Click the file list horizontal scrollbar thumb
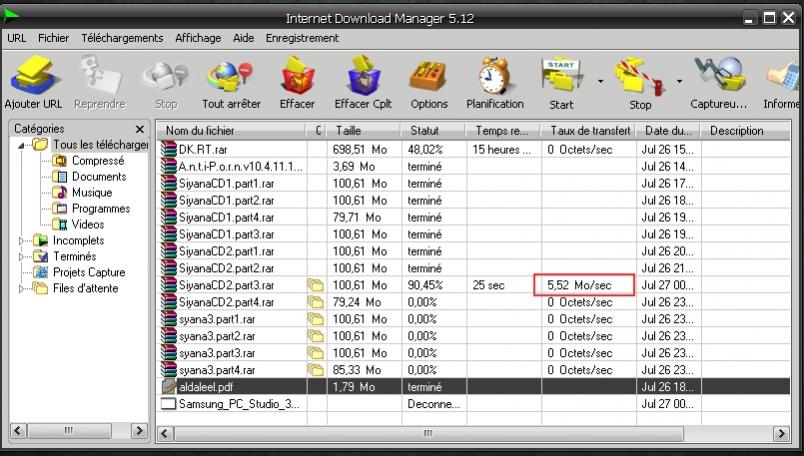Image resolution: width=804 pixels, height=456 pixels. coord(428,433)
